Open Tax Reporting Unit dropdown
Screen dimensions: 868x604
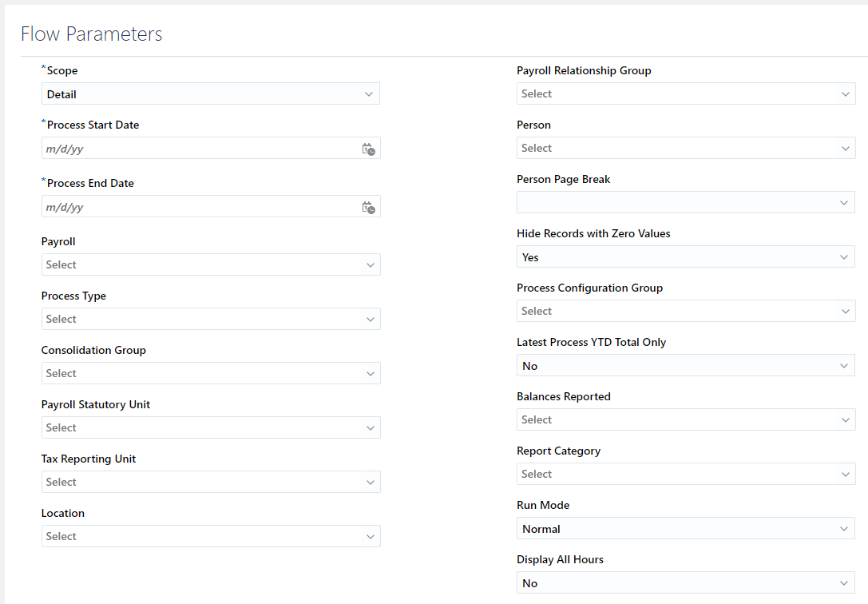[x=210, y=482]
